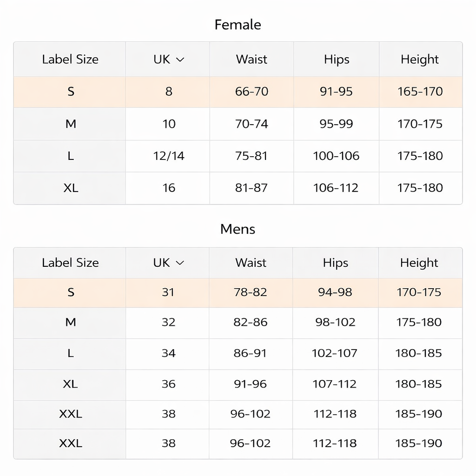This screenshot has width=476, height=476.
Task: Click the chevron beside UK in Mens header
Action: 180,263
